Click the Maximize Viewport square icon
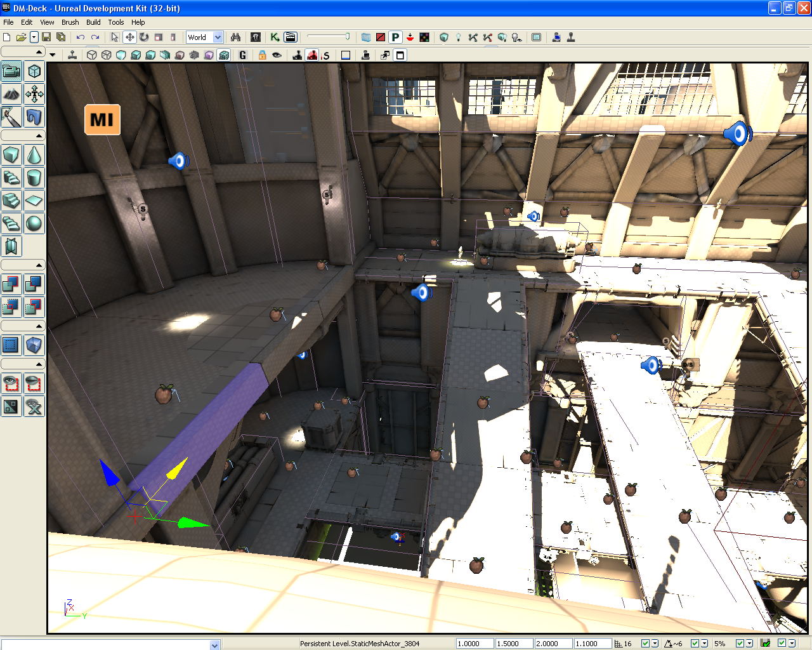 400,55
